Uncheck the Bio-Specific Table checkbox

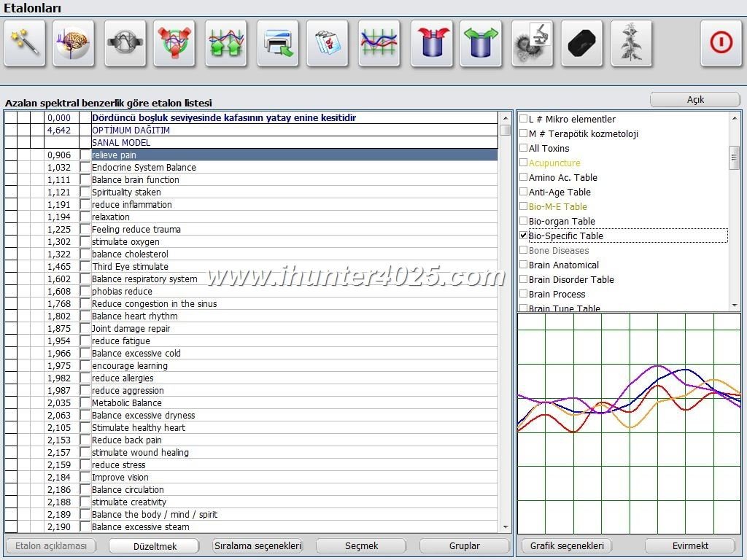[523, 236]
